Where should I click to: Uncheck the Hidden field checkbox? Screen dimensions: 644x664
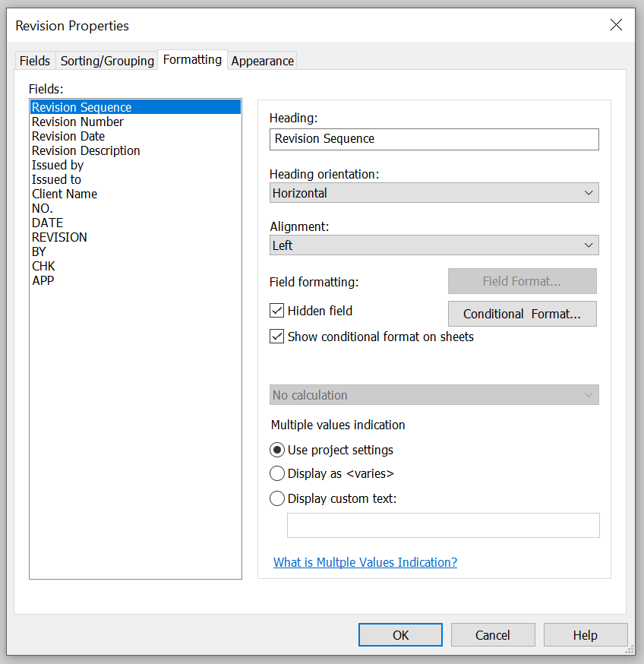277,310
